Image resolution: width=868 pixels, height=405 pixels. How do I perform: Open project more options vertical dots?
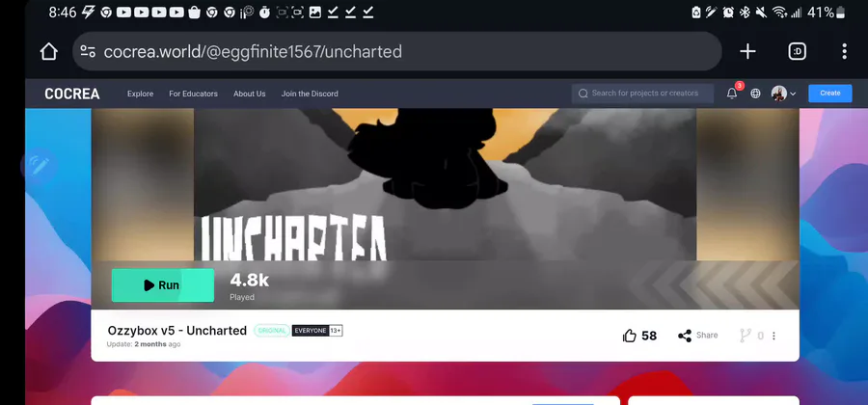(x=773, y=336)
